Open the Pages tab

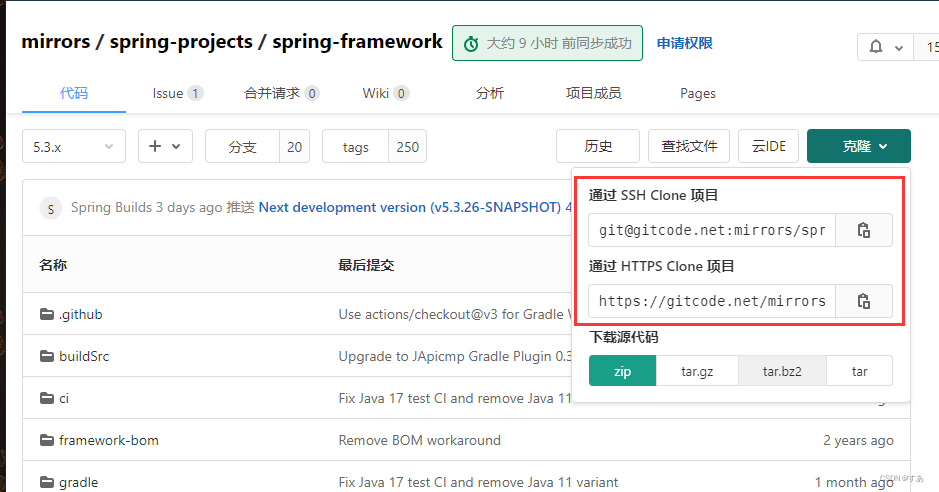(x=698, y=93)
